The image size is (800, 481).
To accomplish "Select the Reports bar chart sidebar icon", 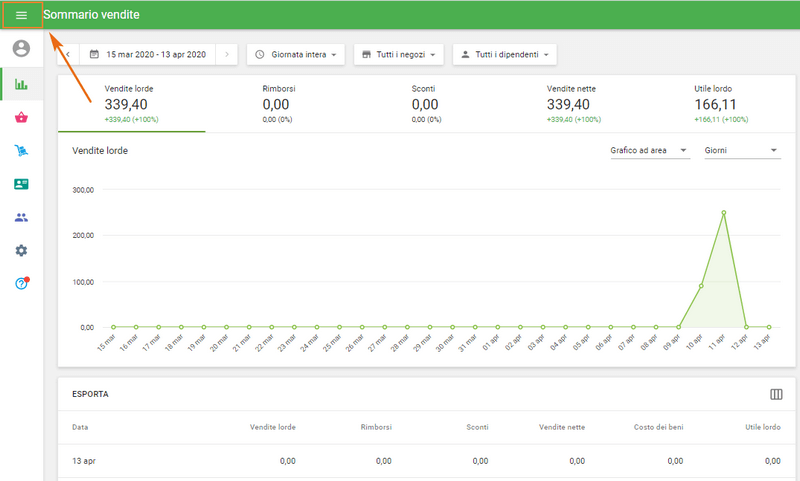I will coord(21,84).
